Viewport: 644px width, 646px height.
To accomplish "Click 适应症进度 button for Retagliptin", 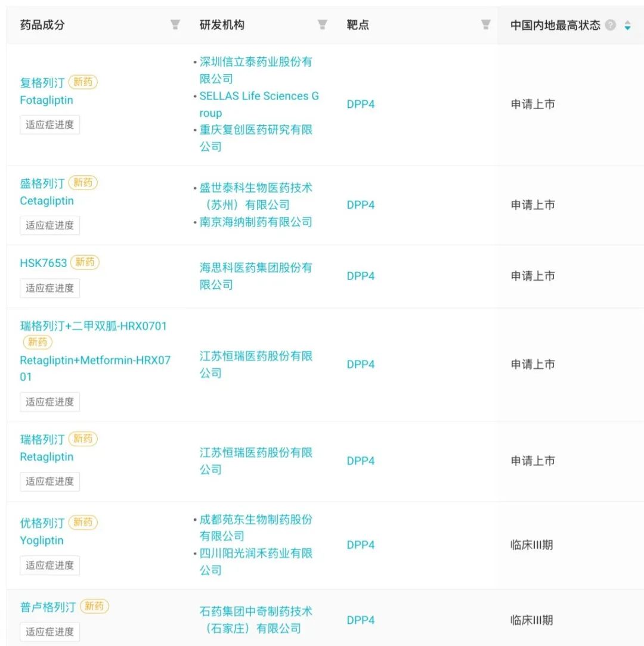I will click(x=49, y=481).
